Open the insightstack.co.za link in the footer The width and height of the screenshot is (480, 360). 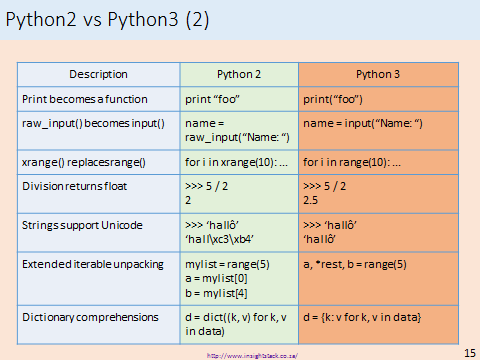click(252, 356)
